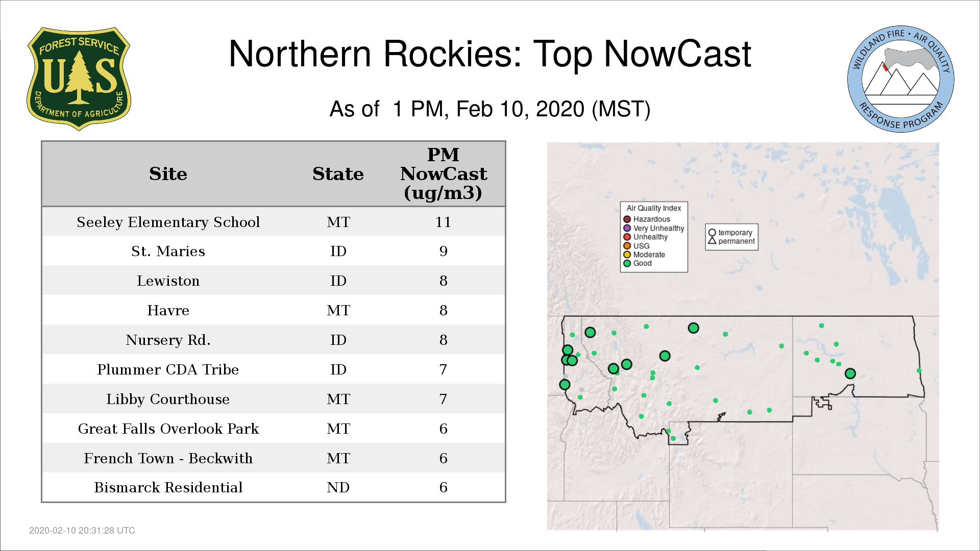Click the Site column header
Screen dimensions: 980x551
pyautogui.click(x=168, y=174)
